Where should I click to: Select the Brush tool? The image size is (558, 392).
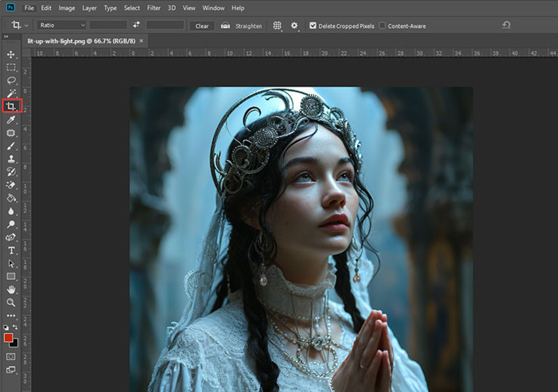click(11, 146)
